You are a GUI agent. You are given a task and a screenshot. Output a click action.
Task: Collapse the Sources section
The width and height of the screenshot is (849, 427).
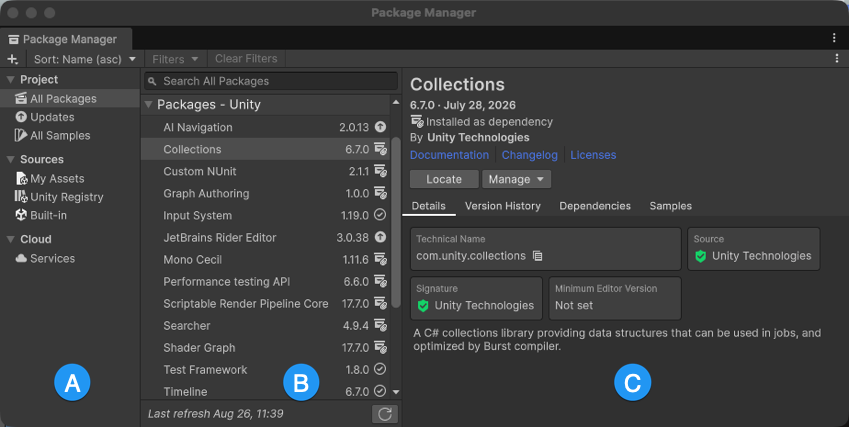10,160
